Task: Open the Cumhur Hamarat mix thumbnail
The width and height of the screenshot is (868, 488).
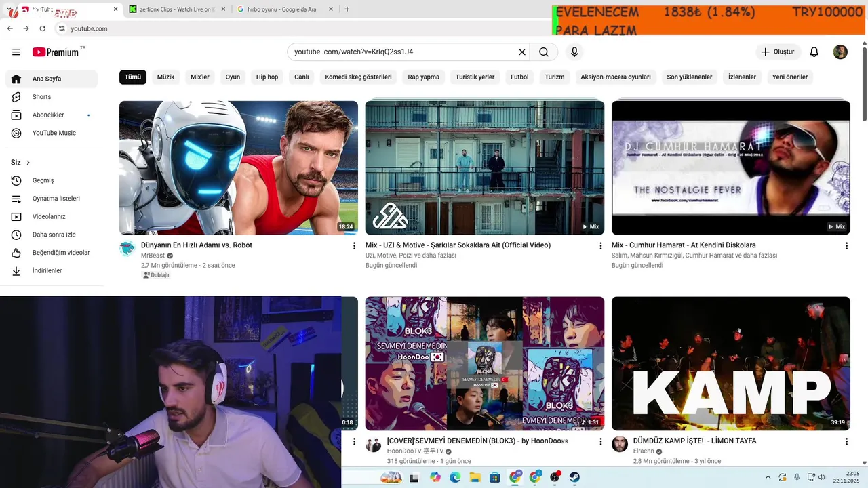Action: point(731,167)
